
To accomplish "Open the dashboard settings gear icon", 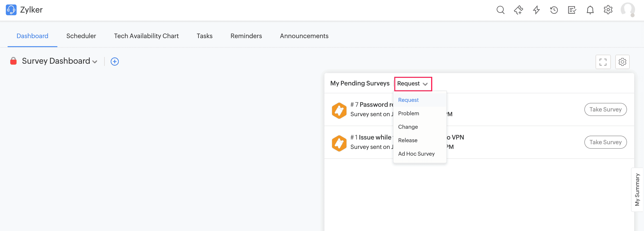I will 622,62.
